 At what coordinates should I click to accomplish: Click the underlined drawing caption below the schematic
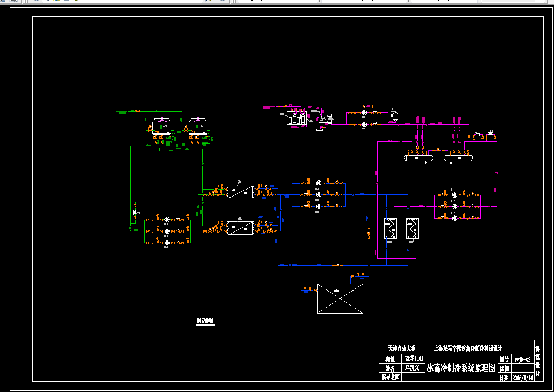(205, 321)
